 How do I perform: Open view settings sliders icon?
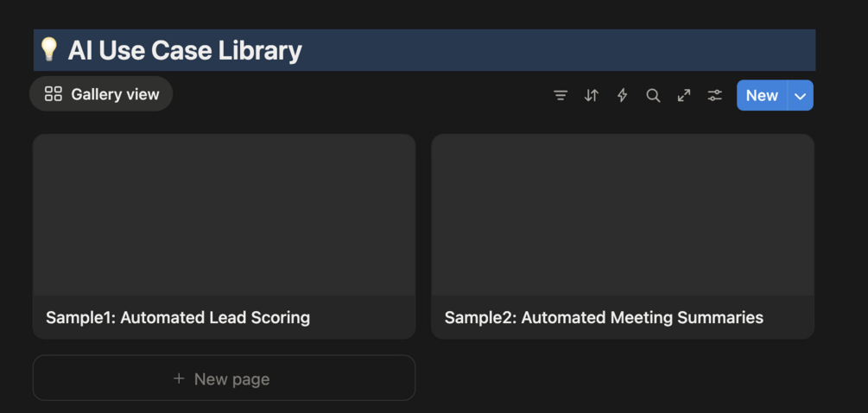(x=715, y=96)
